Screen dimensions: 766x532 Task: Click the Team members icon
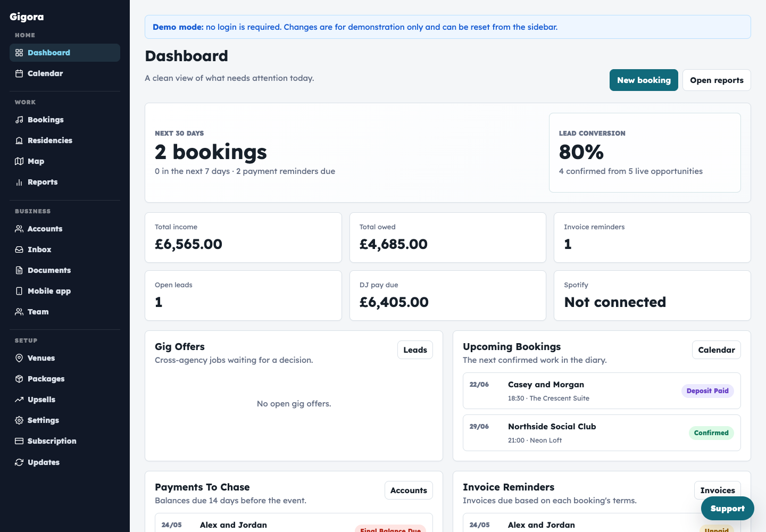19,312
